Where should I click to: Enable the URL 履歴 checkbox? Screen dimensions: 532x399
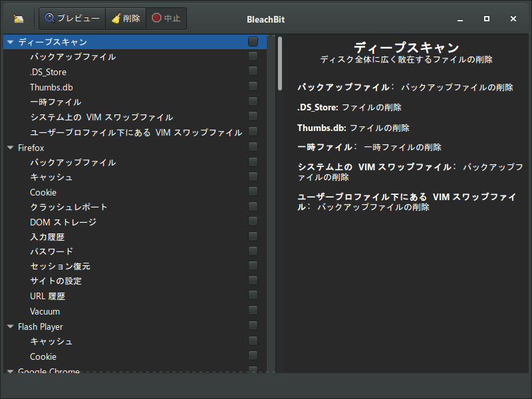pos(253,295)
